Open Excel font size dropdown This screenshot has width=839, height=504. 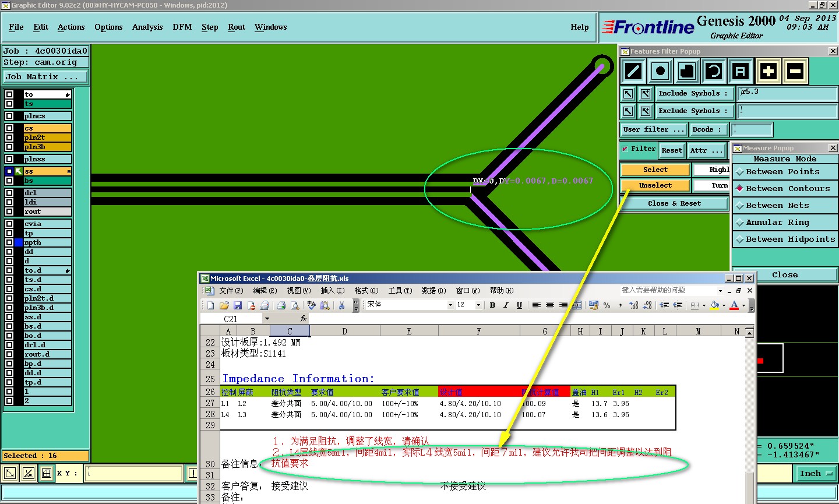[478, 305]
